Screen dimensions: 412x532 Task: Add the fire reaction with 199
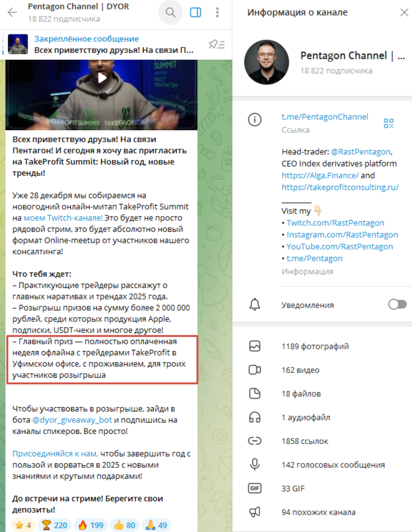90,525
